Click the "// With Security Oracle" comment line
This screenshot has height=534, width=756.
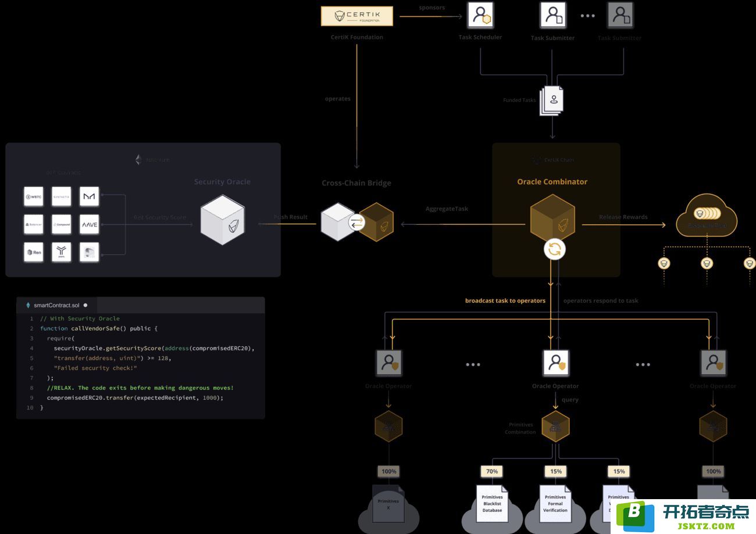tap(80, 318)
